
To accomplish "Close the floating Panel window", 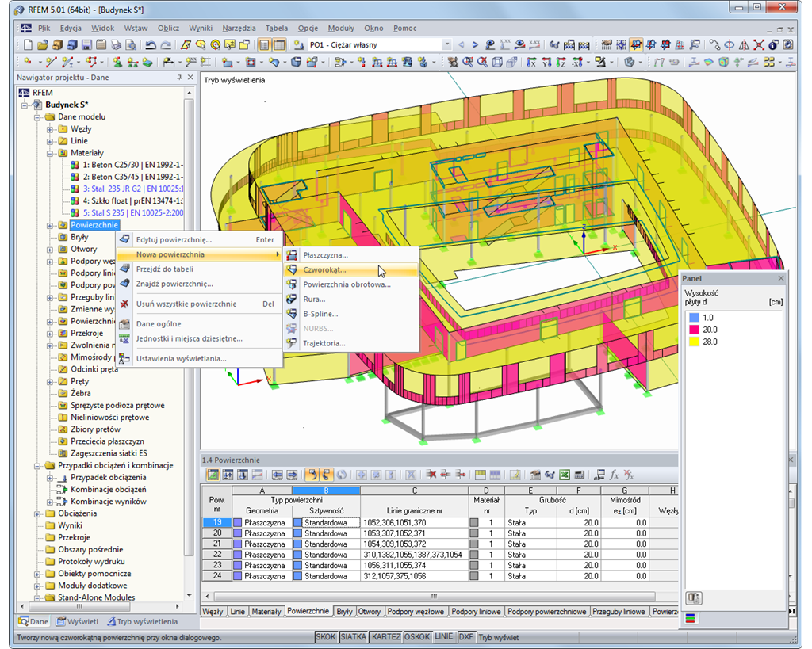I will coord(781,278).
